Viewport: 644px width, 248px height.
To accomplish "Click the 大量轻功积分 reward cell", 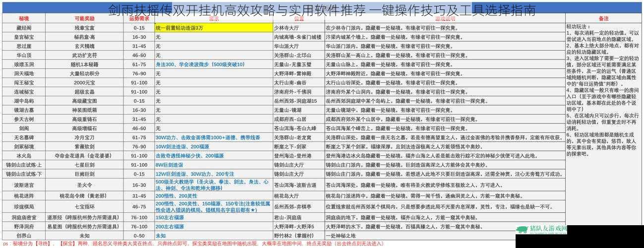I will (84, 73).
